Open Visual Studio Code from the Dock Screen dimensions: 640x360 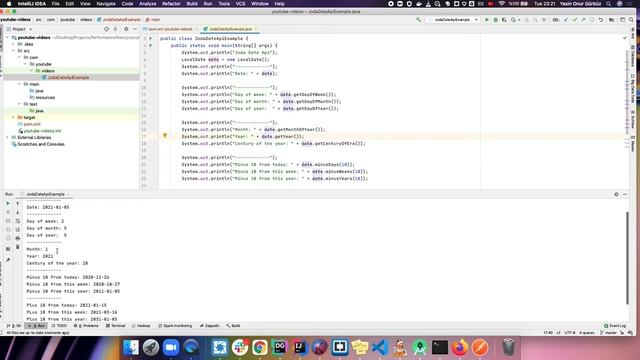(x=380, y=348)
